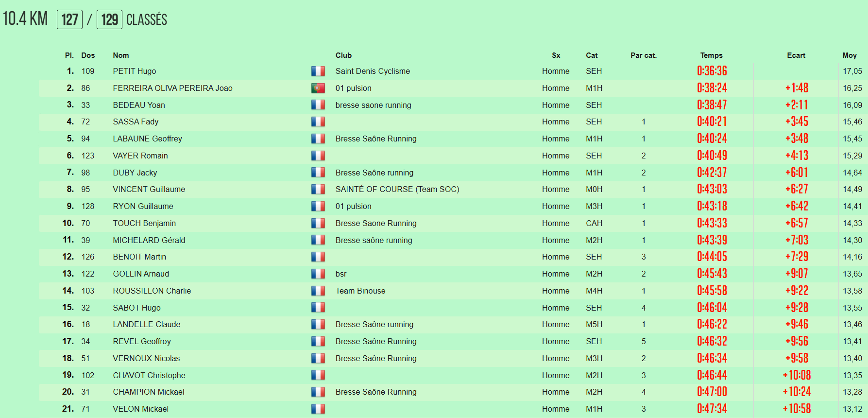Click the SAINTÉ OF COURSE (Team SOC) club

[397, 189]
